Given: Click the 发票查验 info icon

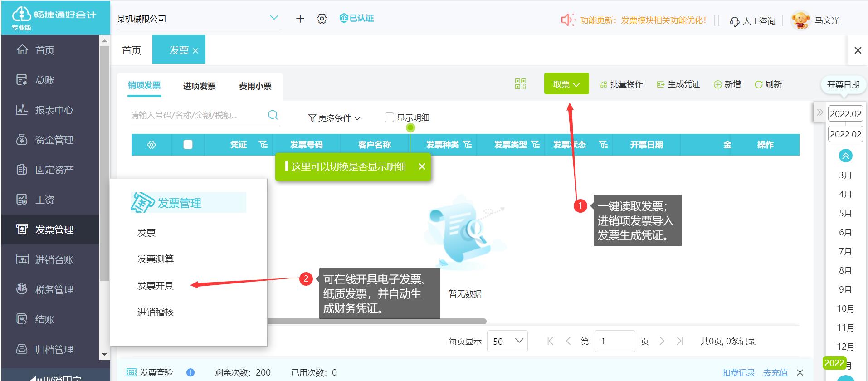Looking at the screenshot, I should pos(190,372).
